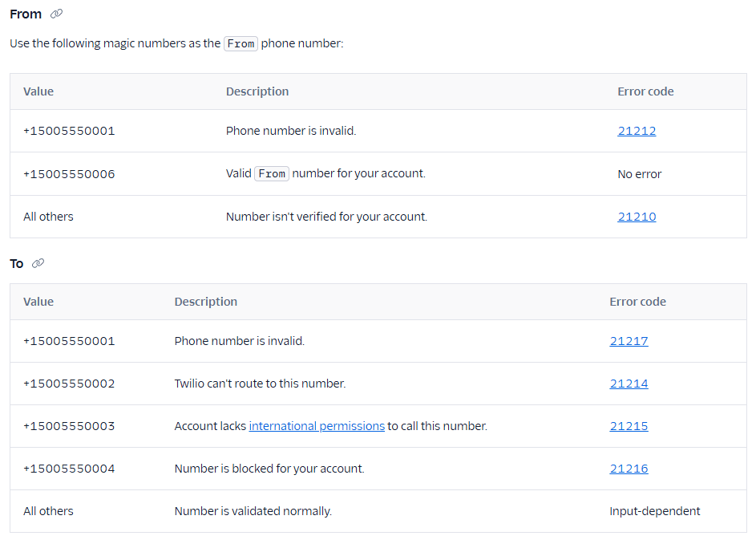756x540 pixels.
Task: Click the No error cell in the From table
Action: click(639, 173)
